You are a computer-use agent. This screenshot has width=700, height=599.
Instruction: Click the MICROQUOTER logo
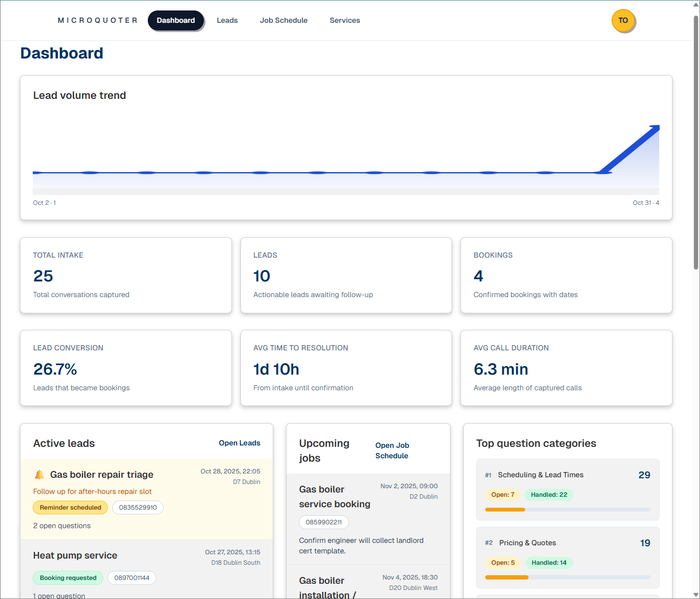[x=97, y=20]
